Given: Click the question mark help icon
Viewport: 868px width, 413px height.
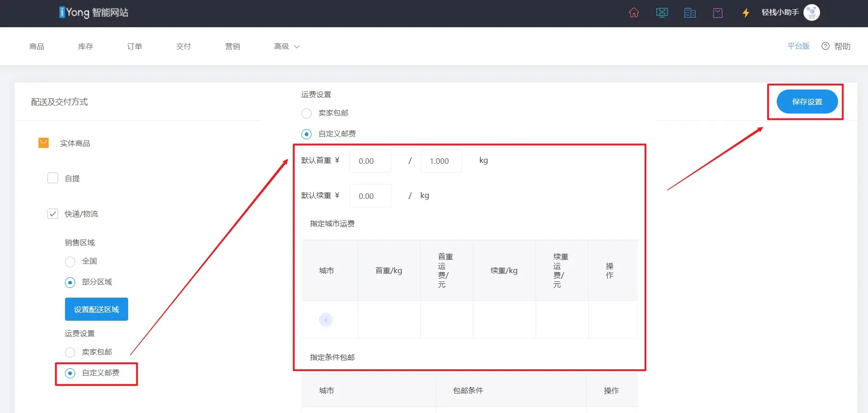Looking at the screenshot, I should (x=826, y=46).
